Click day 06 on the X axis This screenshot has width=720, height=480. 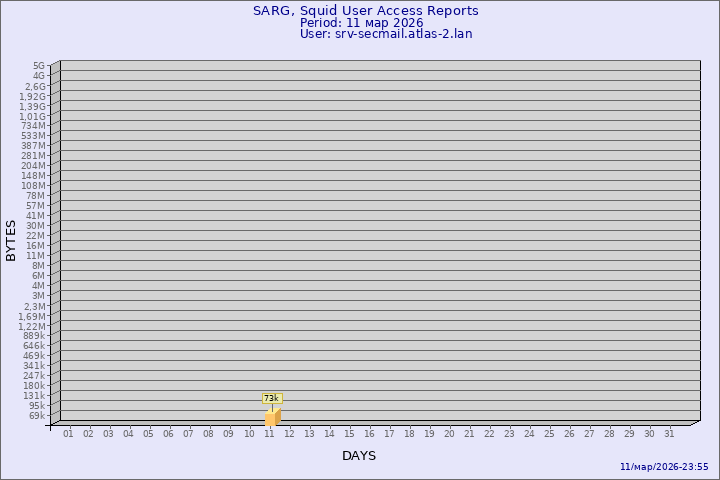click(168, 434)
